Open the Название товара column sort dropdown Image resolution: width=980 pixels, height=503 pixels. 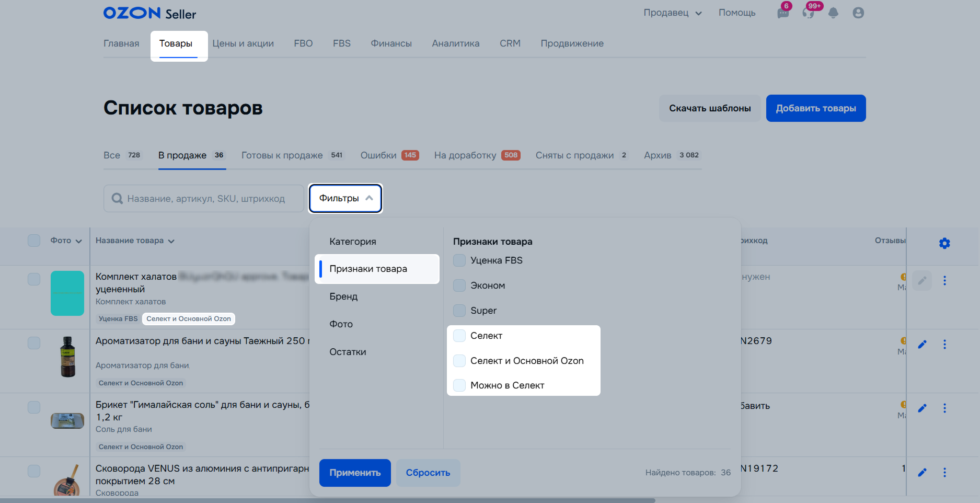pos(135,241)
